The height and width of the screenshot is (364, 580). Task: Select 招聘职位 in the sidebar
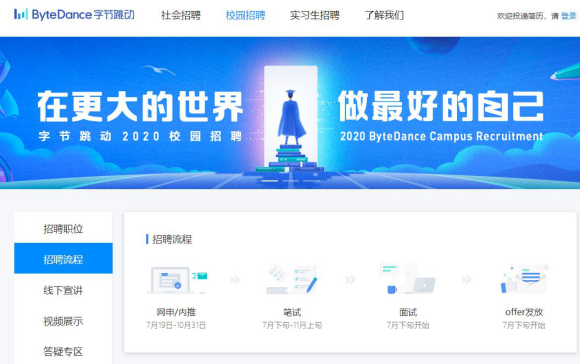63,229
